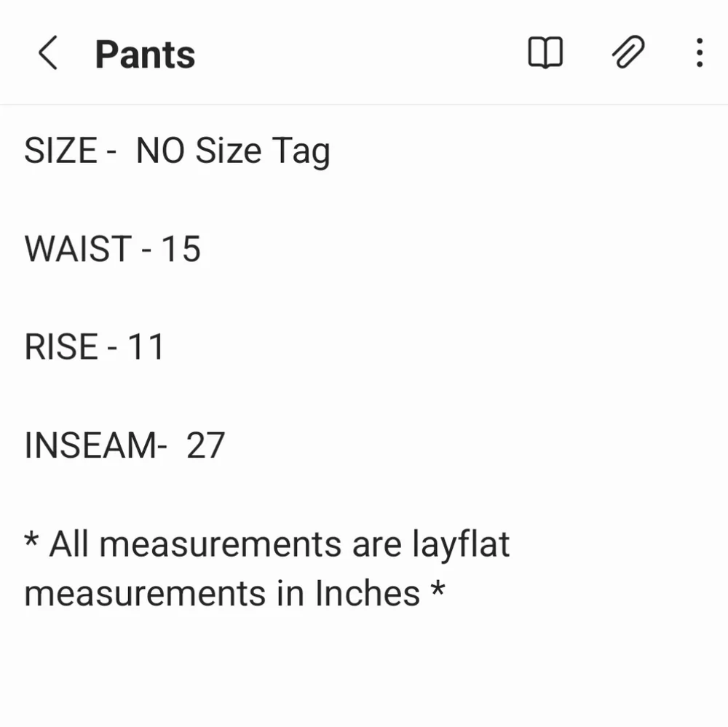Tap the attachment icon next to the menu
This screenshot has width=728, height=727.
628,52
